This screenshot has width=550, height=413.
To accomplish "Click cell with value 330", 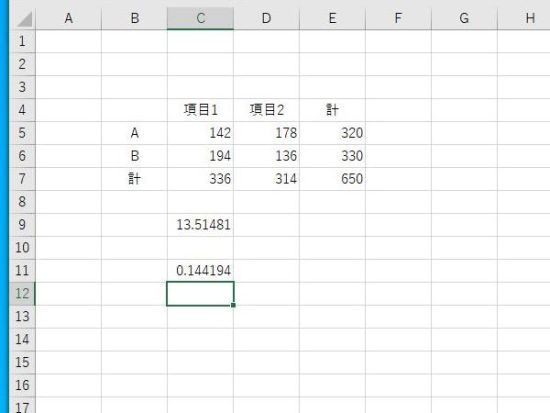I will pyautogui.click(x=332, y=156).
